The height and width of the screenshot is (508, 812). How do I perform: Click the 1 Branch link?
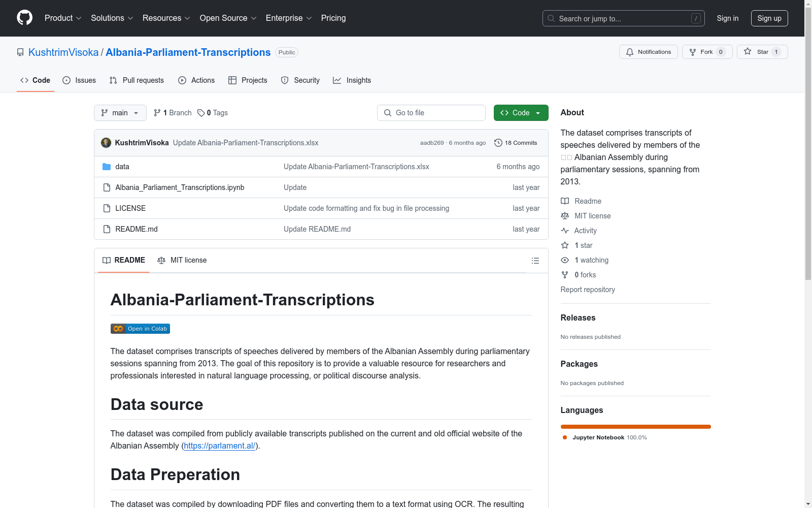point(173,113)
